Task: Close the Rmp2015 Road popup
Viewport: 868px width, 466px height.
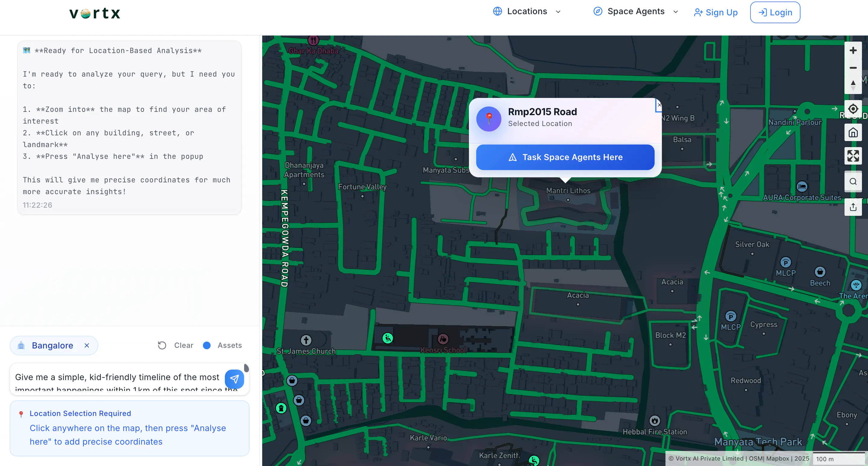Action: [x=659, y=105]
